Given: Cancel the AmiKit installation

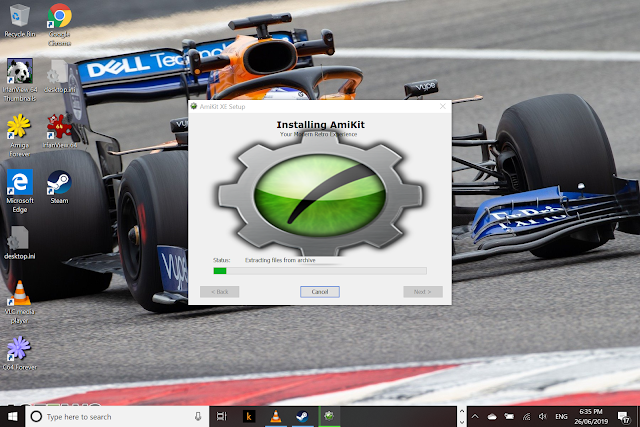Looking at the screenshot, I should (320, 292).
